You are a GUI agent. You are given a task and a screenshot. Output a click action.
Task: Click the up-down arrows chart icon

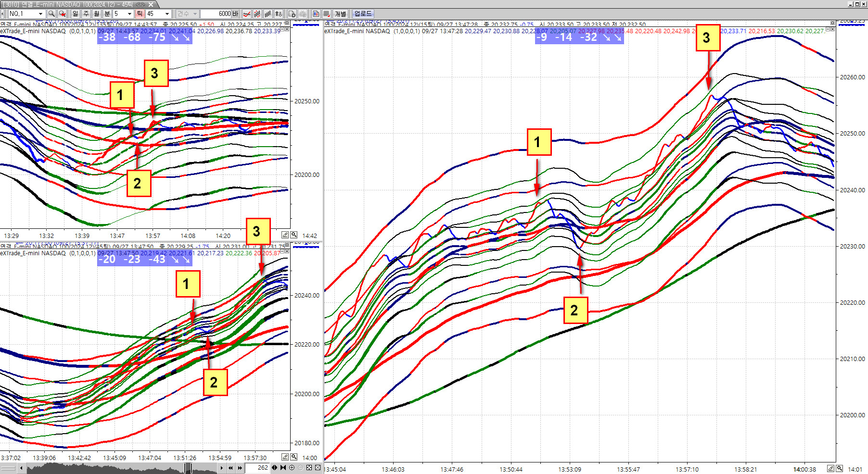(x=279, y=14)
